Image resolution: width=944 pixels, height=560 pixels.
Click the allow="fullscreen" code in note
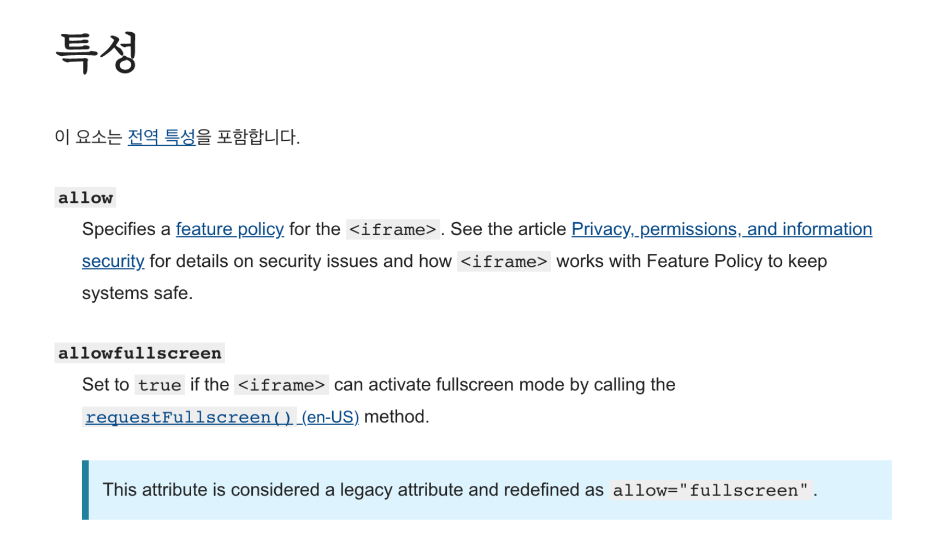coord(710,491)
